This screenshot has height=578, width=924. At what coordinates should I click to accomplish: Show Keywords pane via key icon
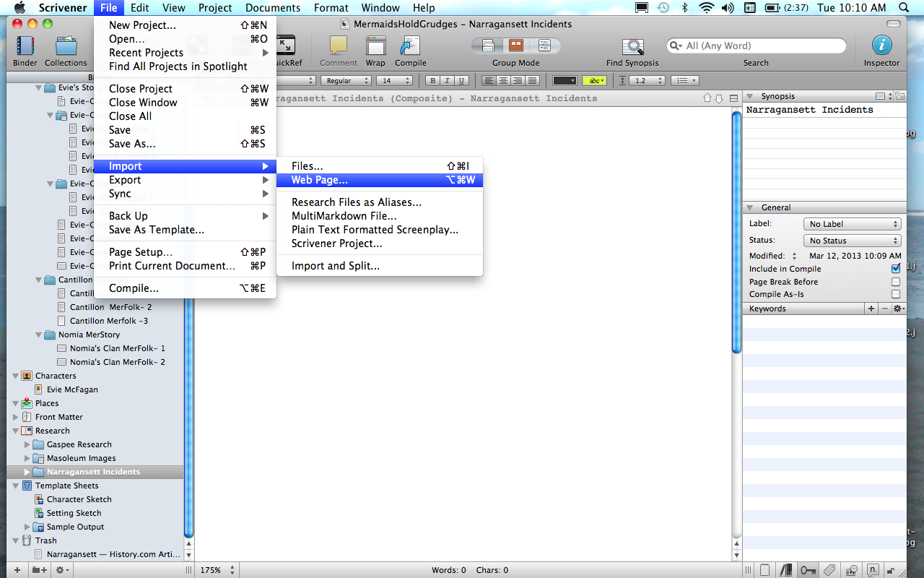point(808,570)
